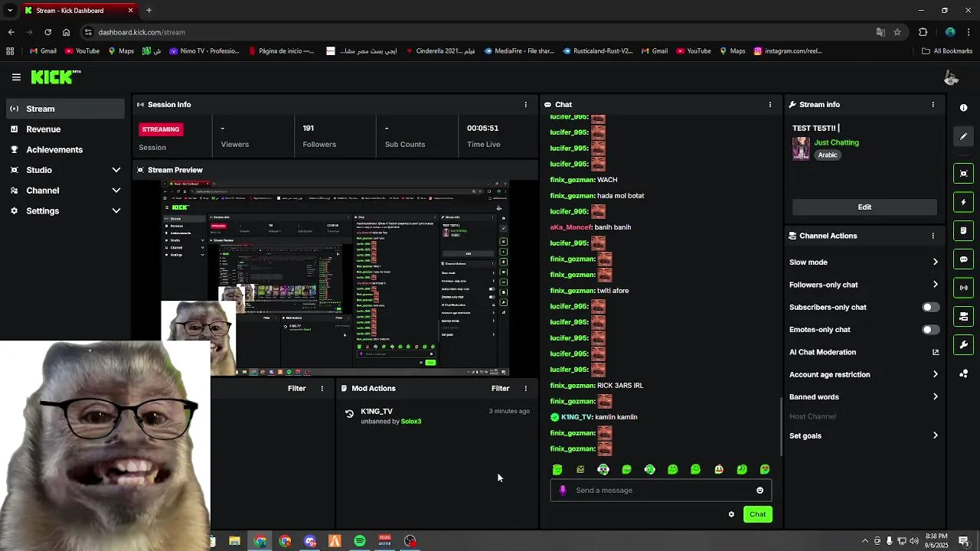980x551 pixels.
Task: Toggle Subscribers-only chat switch
Action: click(930, 308)
